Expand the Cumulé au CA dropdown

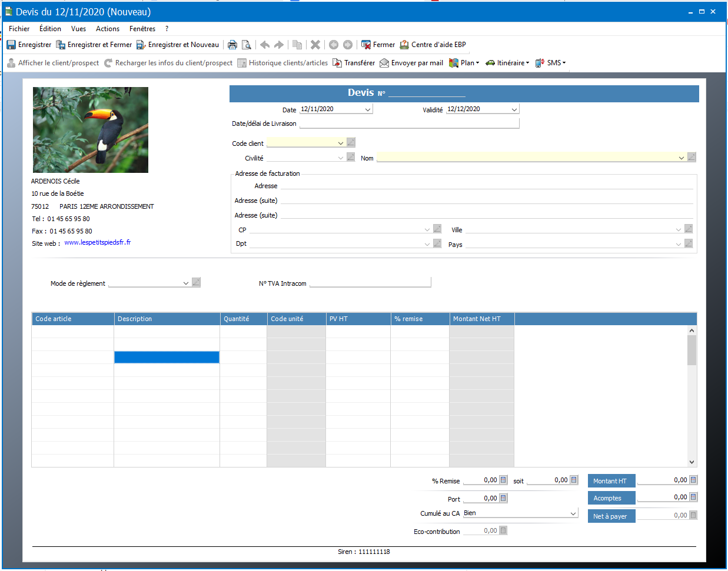[x=573, y=513]
